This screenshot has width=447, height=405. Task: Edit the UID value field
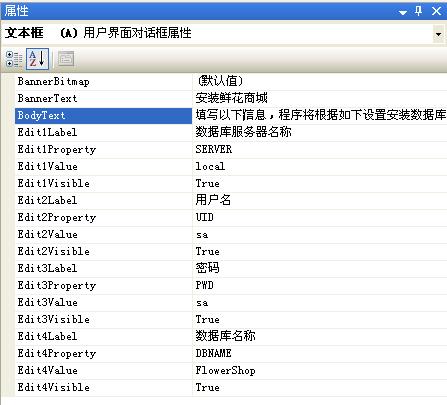pos(320,217)
